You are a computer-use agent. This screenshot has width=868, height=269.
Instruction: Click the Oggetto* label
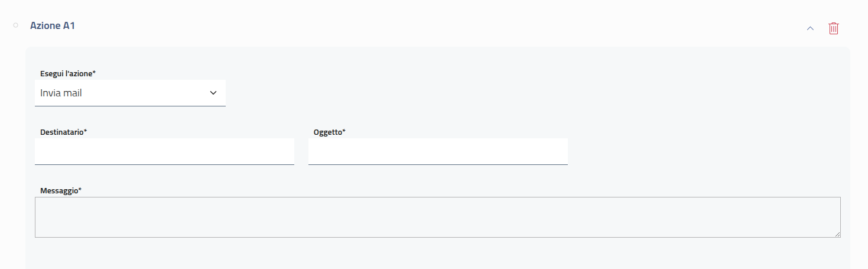(329, 132)
